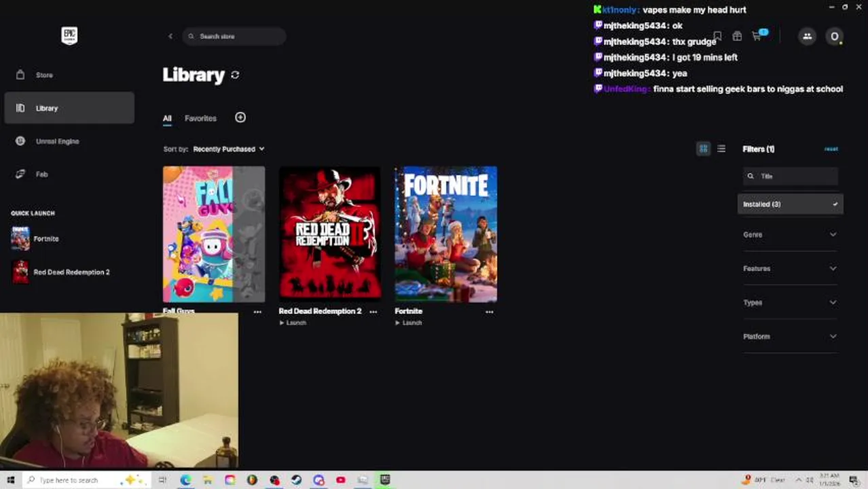Image resolution: width=868 pixels, height=489 pixels.
Task: Quick launch Red Dead Redemption 2 from sidebar
Action: [60, 272]
